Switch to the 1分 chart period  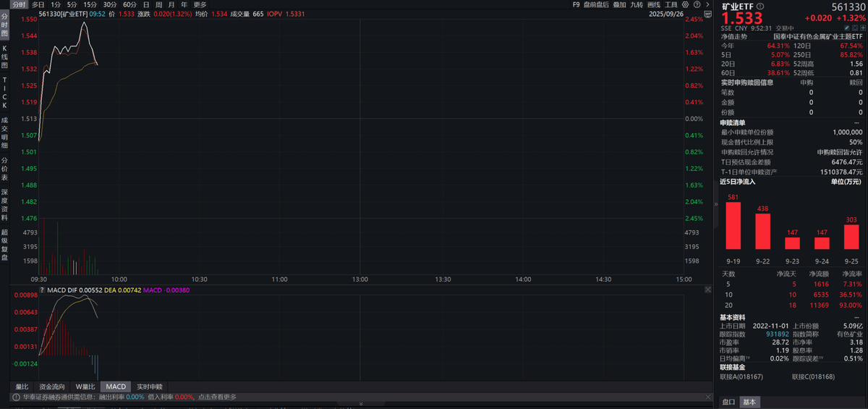pos(56,4)
